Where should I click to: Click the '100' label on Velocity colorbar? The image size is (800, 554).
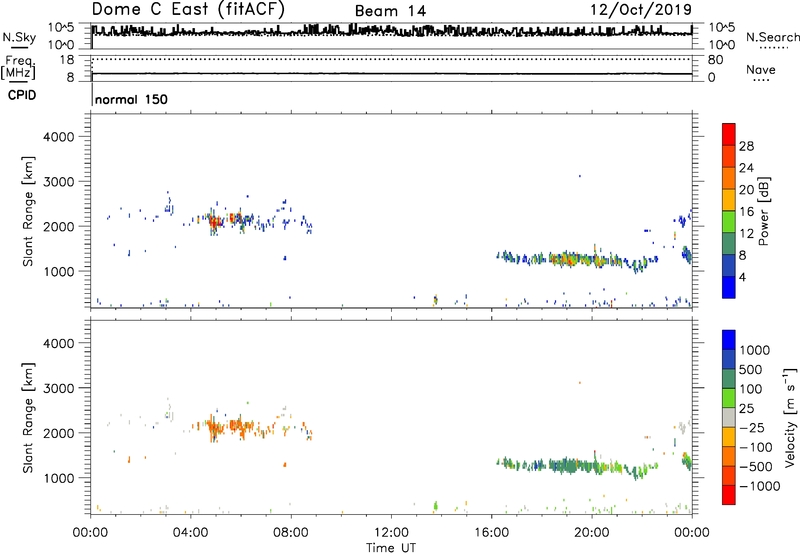point(753,389)
